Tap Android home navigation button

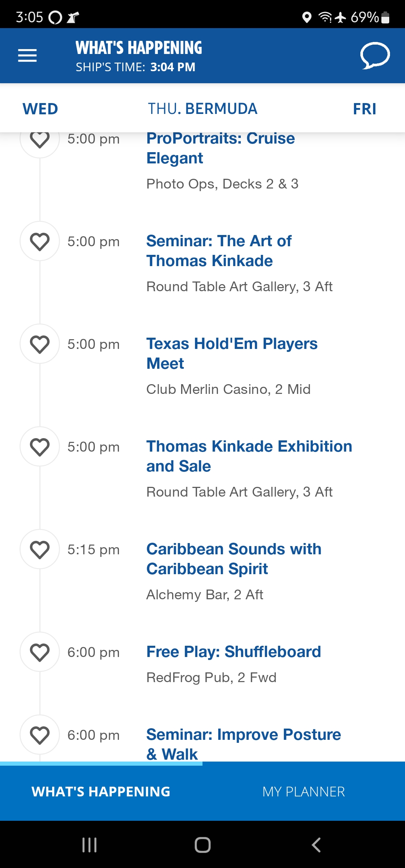point(202,845)
